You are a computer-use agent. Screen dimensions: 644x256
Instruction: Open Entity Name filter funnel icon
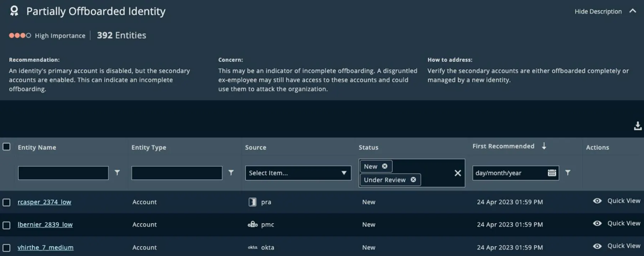(x=117, y=173)
